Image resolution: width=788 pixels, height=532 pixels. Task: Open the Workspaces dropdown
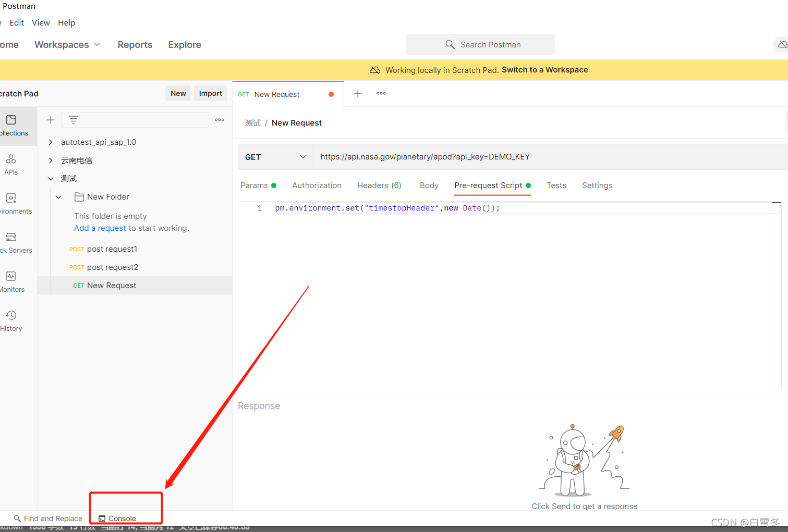67,45
